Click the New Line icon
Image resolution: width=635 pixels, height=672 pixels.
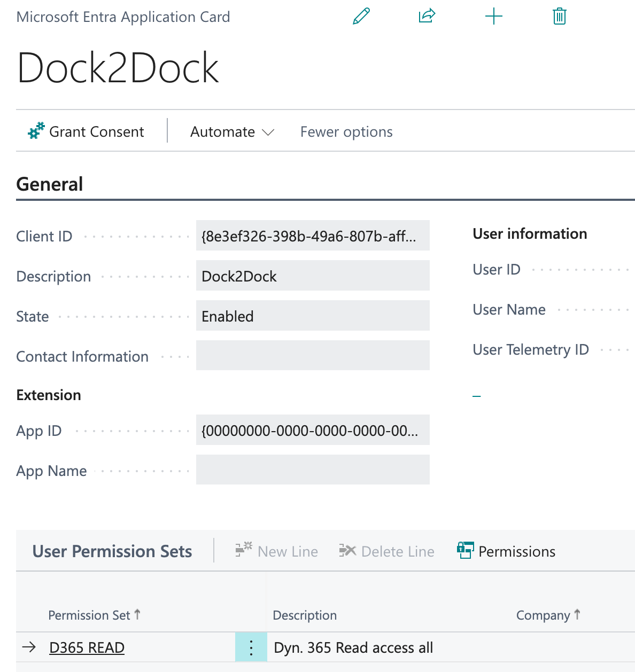tap(244, 550)
